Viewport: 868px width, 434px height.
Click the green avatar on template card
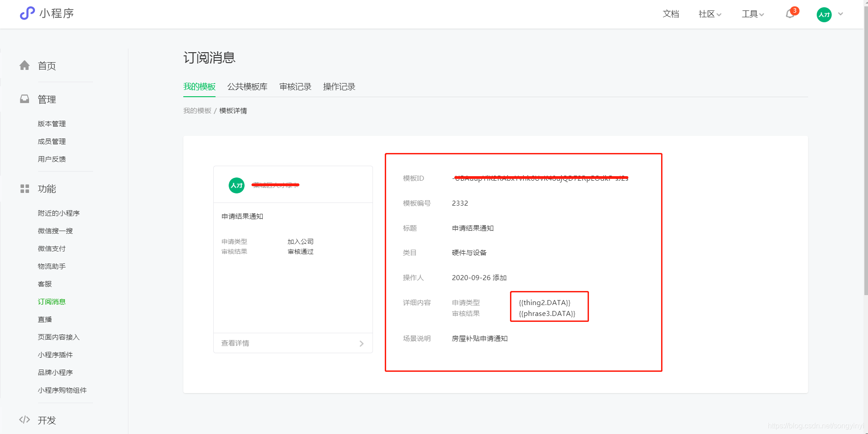click(x=236, y=185)
